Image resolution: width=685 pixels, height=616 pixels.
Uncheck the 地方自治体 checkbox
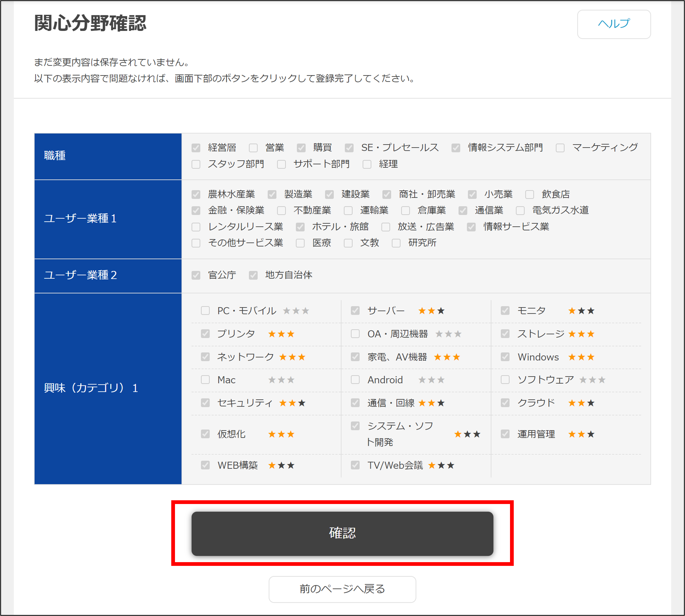(x=253, y=275)
